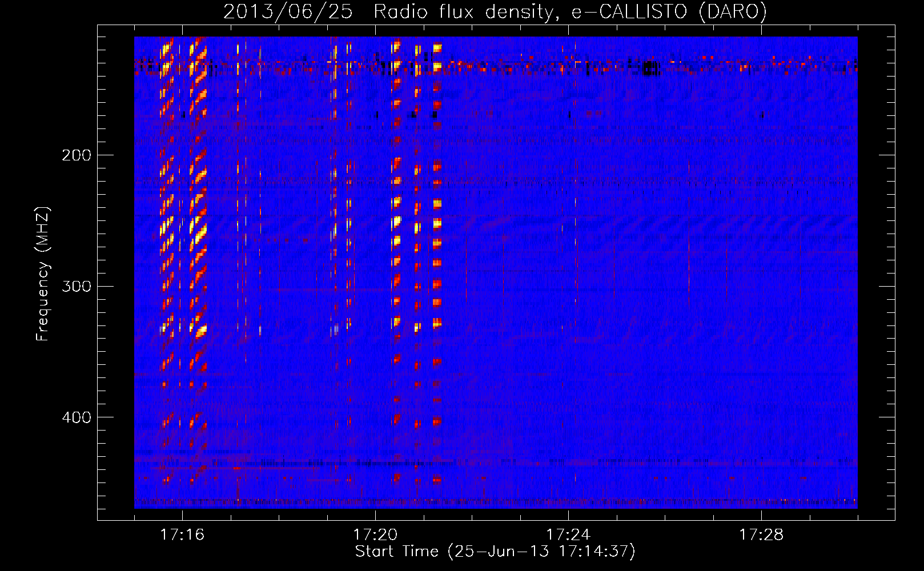Click the 300 frequency tick label

[x=77, y=286]
